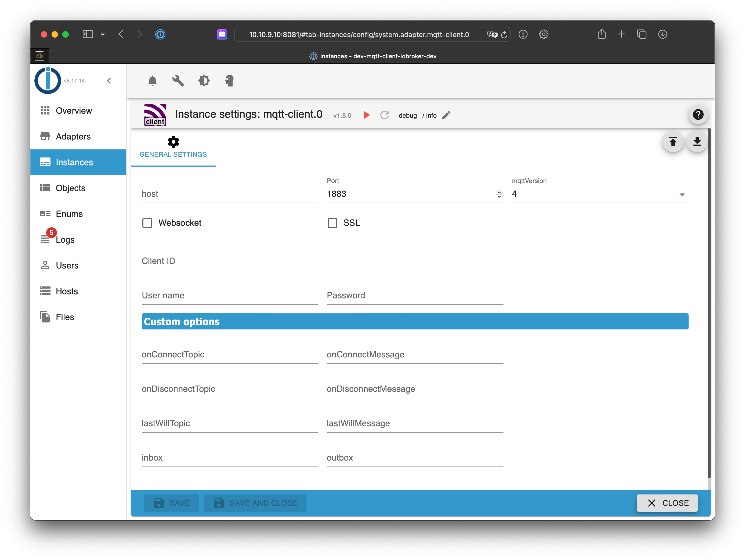Viewport: 745px width, 560px height.
Task: Toggle the dark/light theme brightness icon
Action: [x=204, y=81]
